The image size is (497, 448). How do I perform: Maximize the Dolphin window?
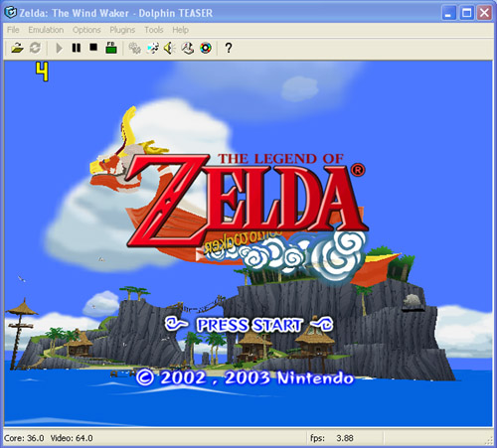point(467,13)
